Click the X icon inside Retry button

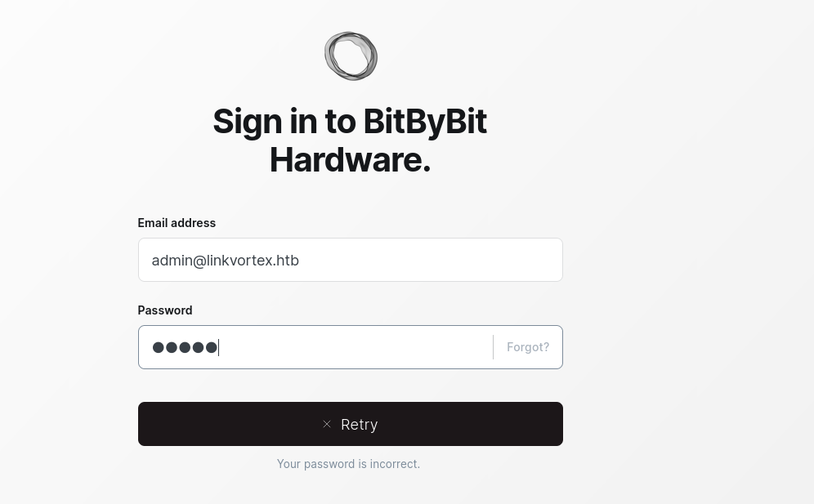pos(327,424)
